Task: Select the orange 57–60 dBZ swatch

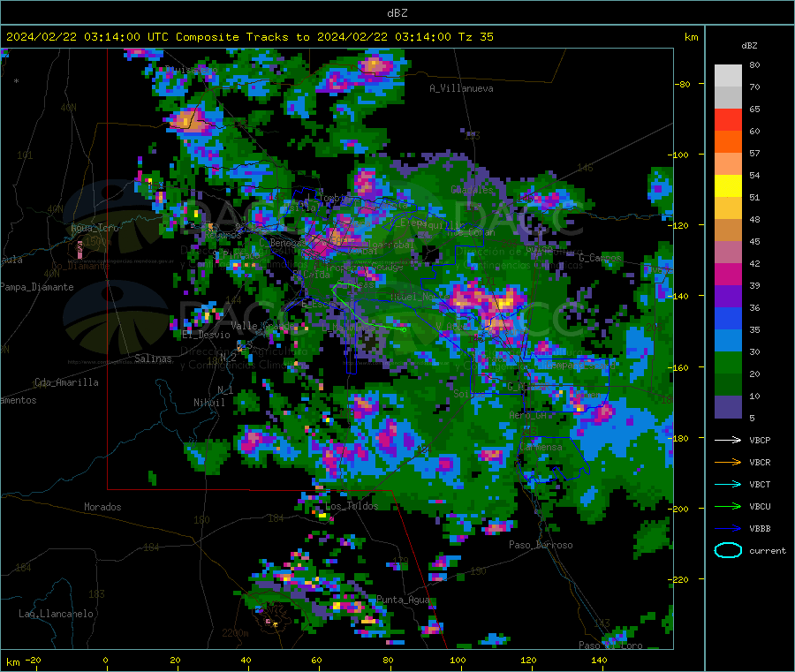Action: coord(728,142)
